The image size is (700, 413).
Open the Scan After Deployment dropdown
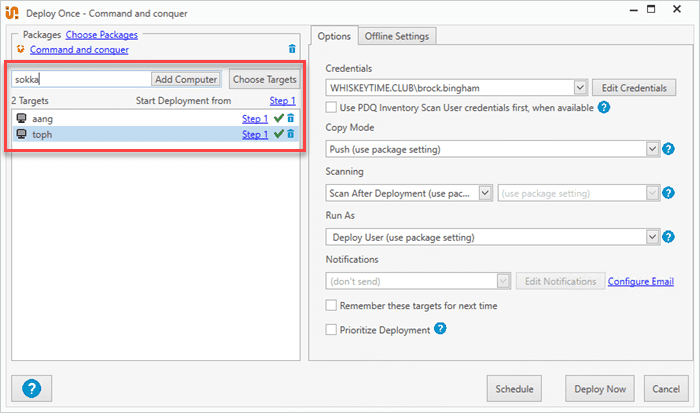(485, 193)
